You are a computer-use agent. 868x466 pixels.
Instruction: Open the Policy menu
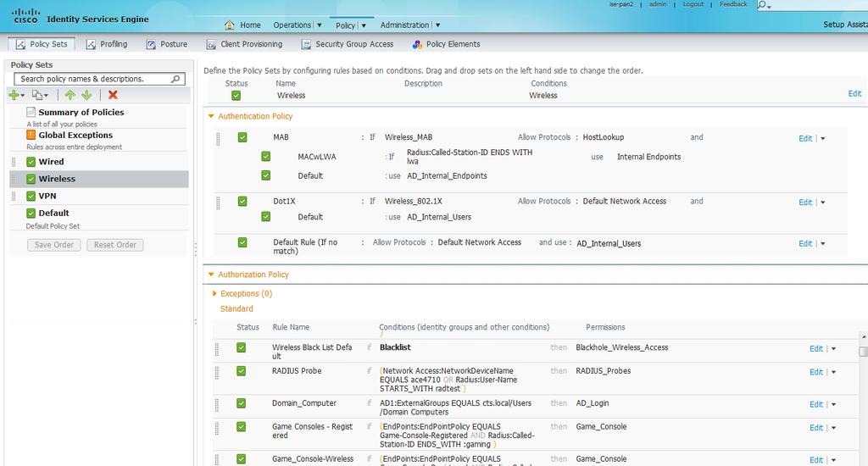[351, 25]
